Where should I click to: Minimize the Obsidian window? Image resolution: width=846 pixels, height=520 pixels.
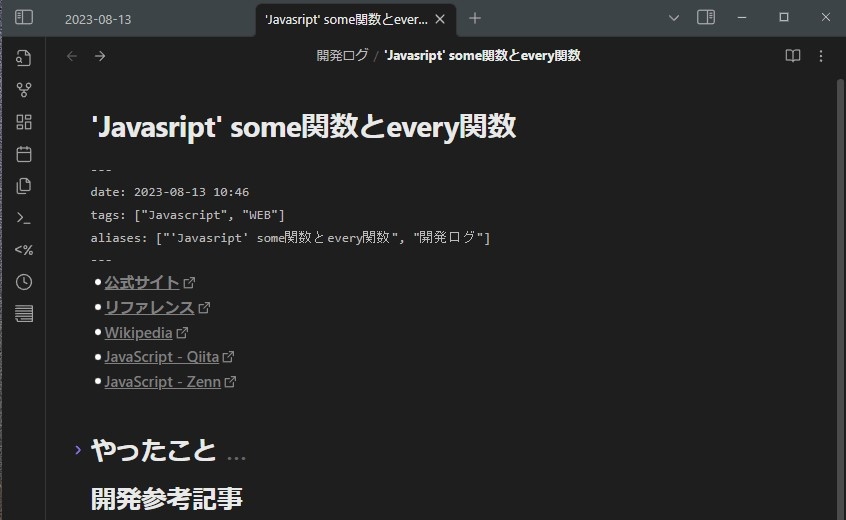[742, 18]
